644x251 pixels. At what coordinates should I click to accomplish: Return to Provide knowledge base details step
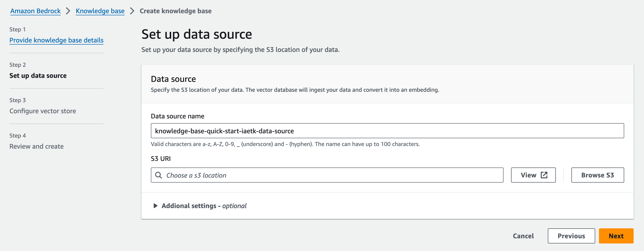point(57,40)
